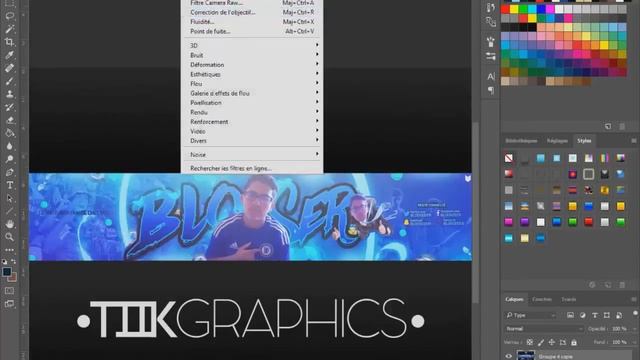
Task: Toggle lock all padlock icon
Action: [x=574, y=342]
